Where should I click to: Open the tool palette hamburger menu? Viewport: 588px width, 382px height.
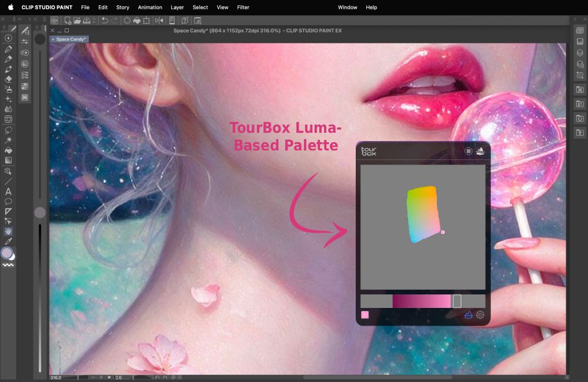click(4, 28)
